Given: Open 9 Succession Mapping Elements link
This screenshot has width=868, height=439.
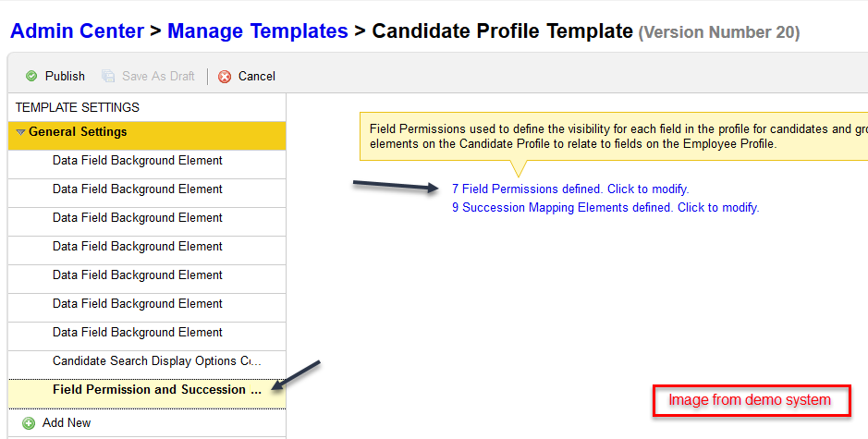Looking at the screenshot, I should (605, 208).
